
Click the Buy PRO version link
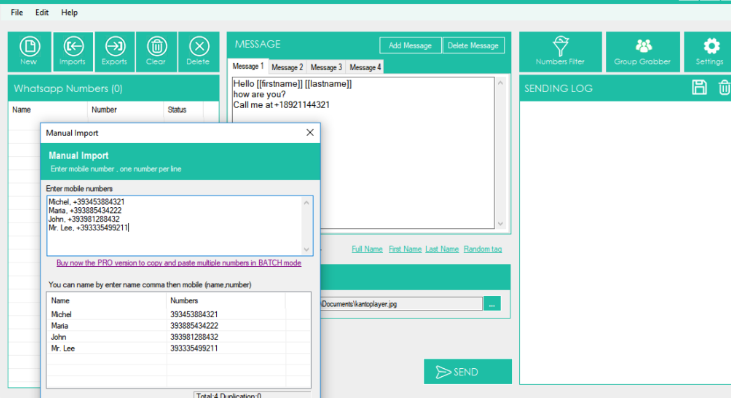click(179, 263)
